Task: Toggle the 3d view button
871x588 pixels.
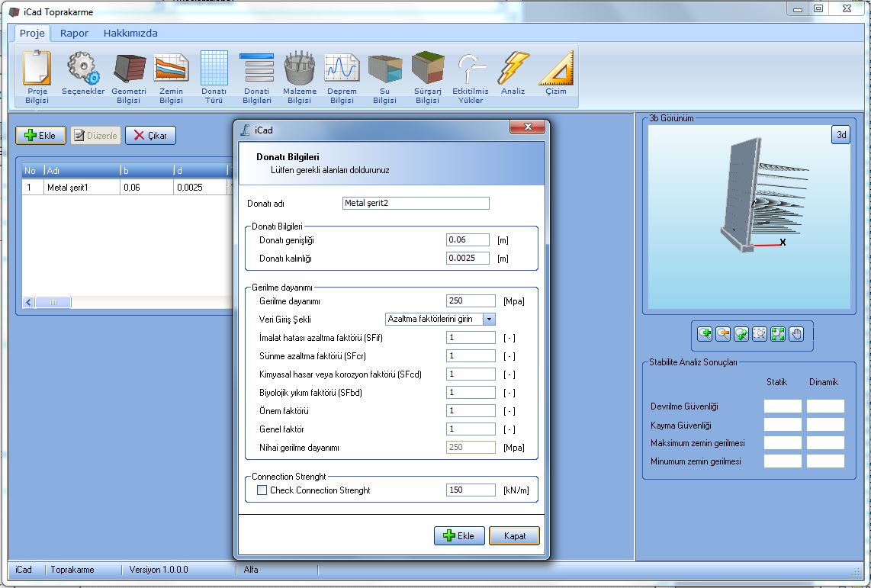Action: click(841, 135)
